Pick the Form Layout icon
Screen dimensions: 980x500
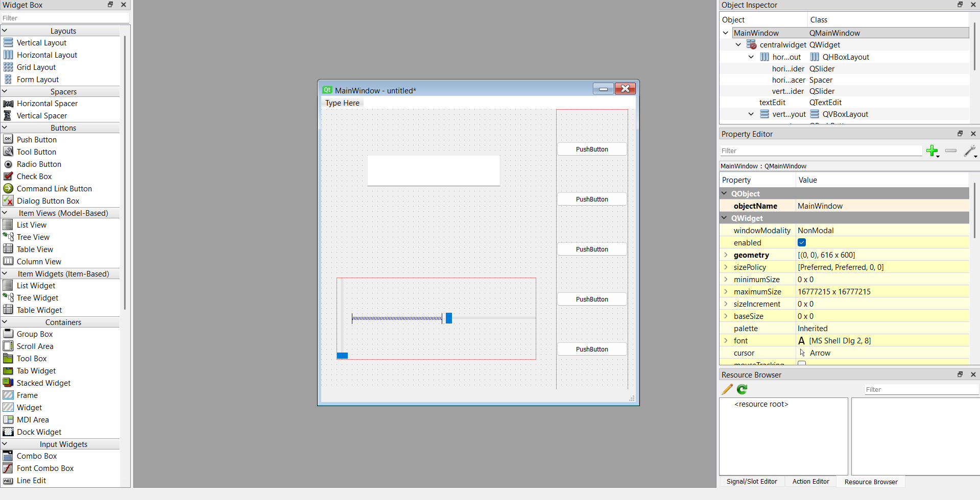(8, 79)
